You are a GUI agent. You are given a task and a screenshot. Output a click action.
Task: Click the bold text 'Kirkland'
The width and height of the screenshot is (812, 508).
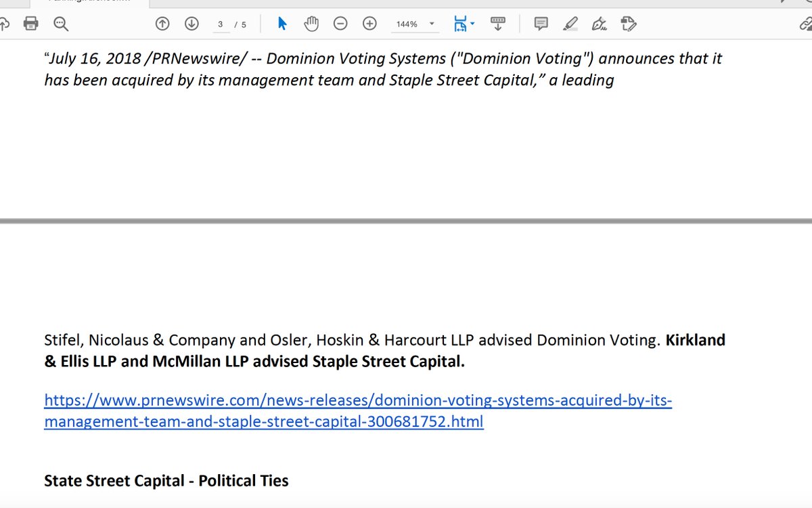point(696,340)
